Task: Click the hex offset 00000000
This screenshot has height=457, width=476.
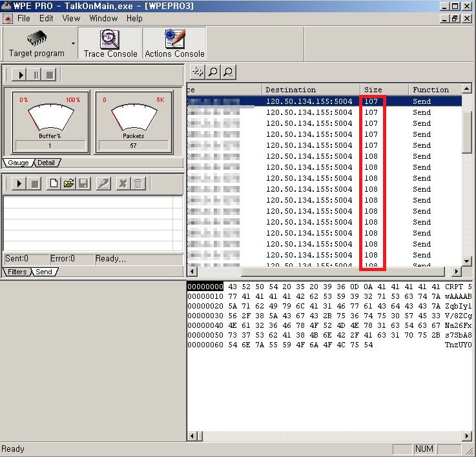Action: click(205, 287)
